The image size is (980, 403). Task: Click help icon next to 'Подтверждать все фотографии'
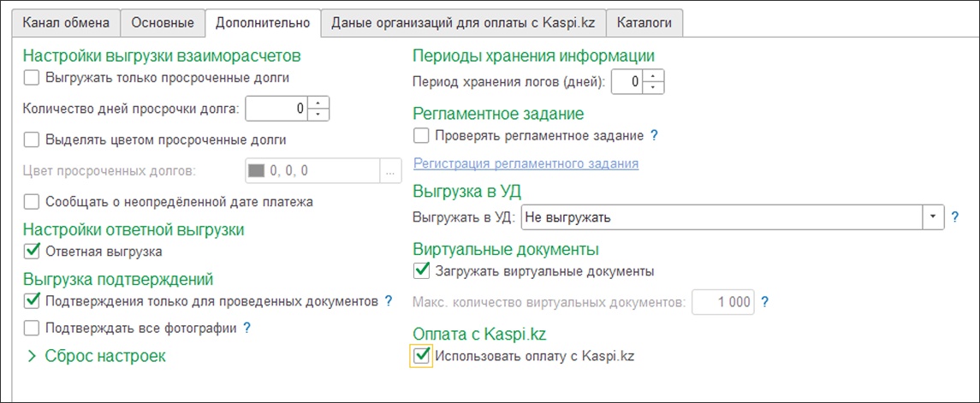pos(246,328)
